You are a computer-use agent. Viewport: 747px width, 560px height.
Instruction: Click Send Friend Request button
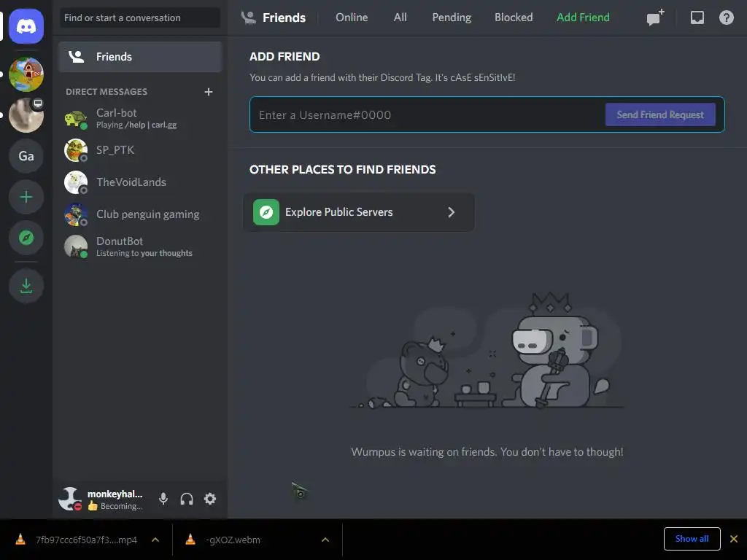660,114
